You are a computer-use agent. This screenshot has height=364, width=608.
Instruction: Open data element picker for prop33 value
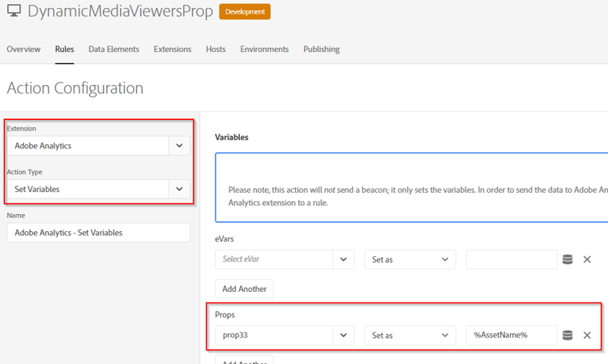point(567,335)
